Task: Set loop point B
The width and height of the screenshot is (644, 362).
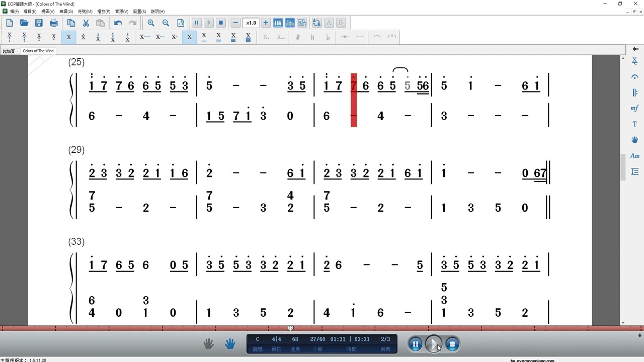Action: [x=341, y=23]
